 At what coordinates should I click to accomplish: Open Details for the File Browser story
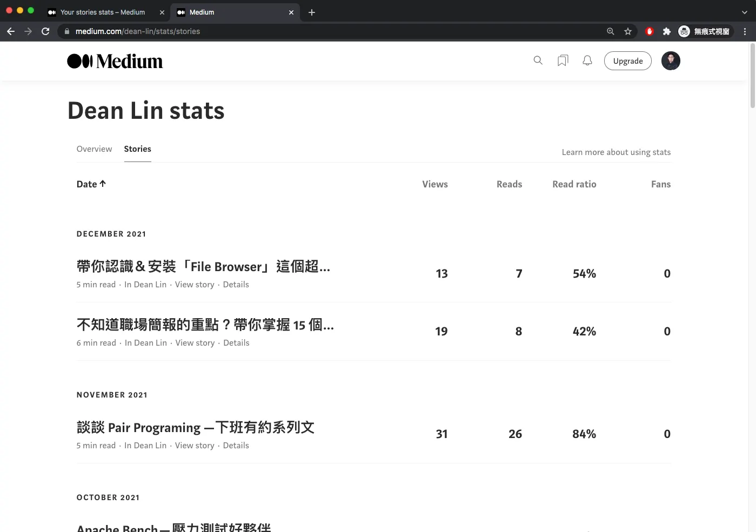coord(236,285)
